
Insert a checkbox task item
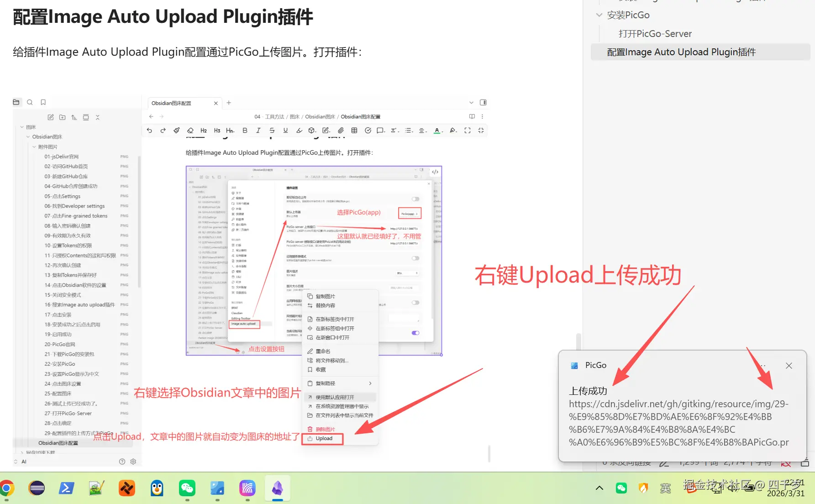(368, 131)
